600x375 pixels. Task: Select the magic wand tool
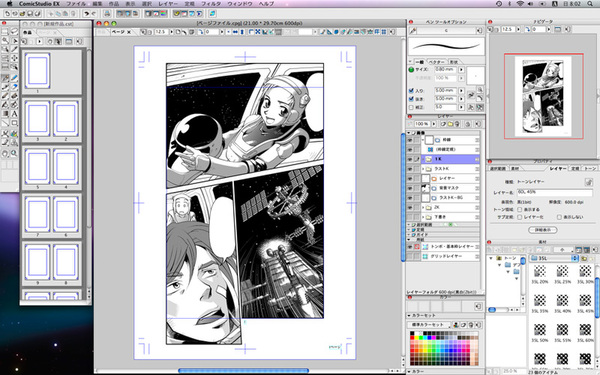[x=5, y=40]
